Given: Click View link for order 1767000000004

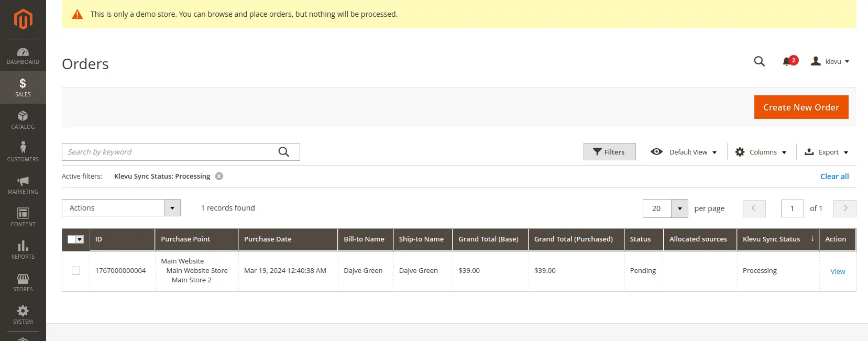Looking at the screenshot, I should coord(838,271).
